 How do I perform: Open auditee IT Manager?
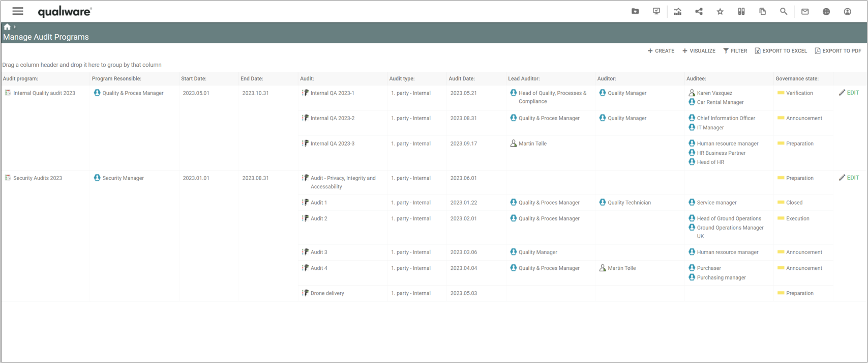click(x=710, y=128)
